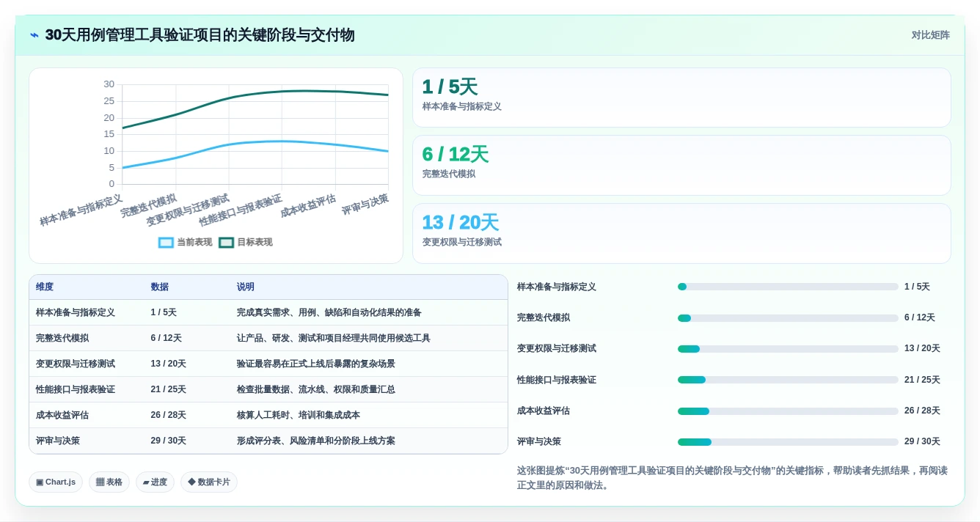
Task: Click description 让产品、研发、测试和项目经理共同使用候选工具
Action: point(334,338)
